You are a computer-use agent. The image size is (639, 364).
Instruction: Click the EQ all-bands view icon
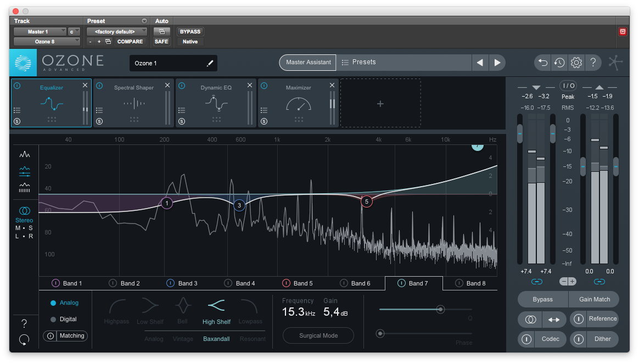tap(25, 172)
